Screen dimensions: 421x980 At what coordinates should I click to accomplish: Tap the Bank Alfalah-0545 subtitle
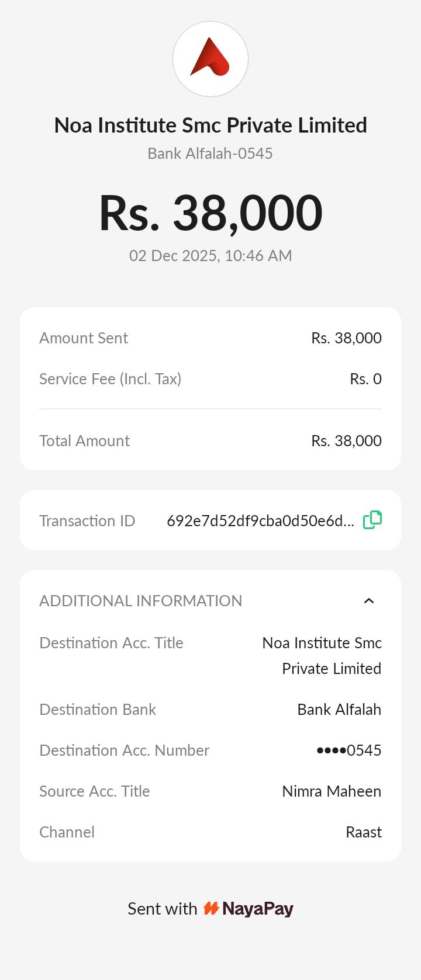point(210,154)
